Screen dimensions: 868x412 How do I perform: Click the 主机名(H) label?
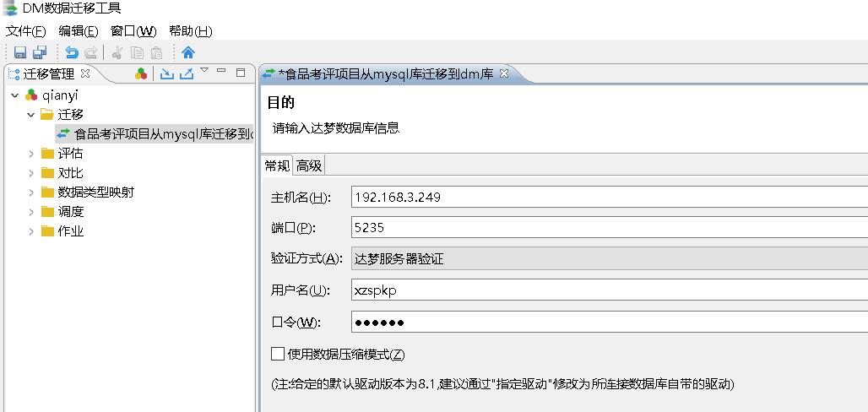click(300, 198)
